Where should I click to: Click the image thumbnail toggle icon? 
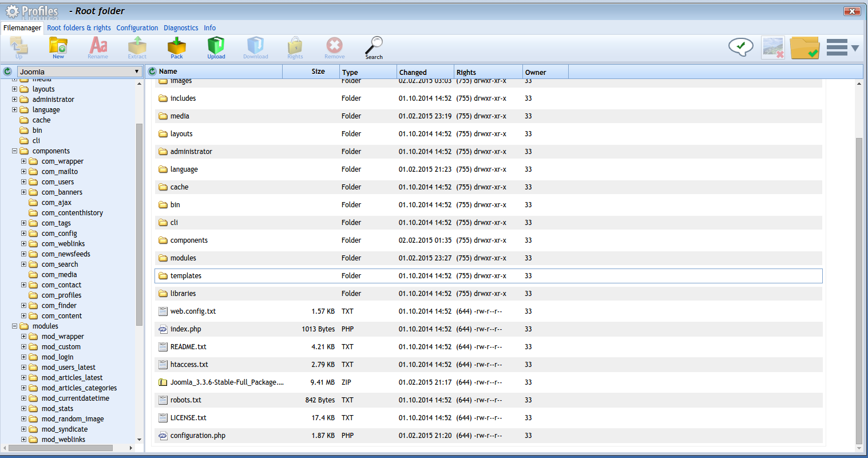point(773,48)
